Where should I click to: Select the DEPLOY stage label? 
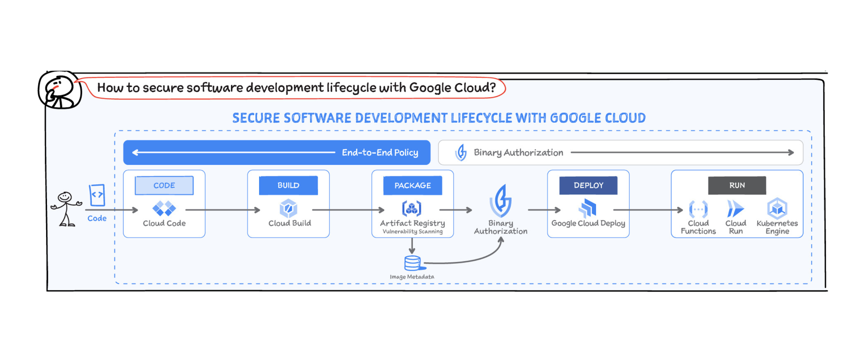coord(588,185)
